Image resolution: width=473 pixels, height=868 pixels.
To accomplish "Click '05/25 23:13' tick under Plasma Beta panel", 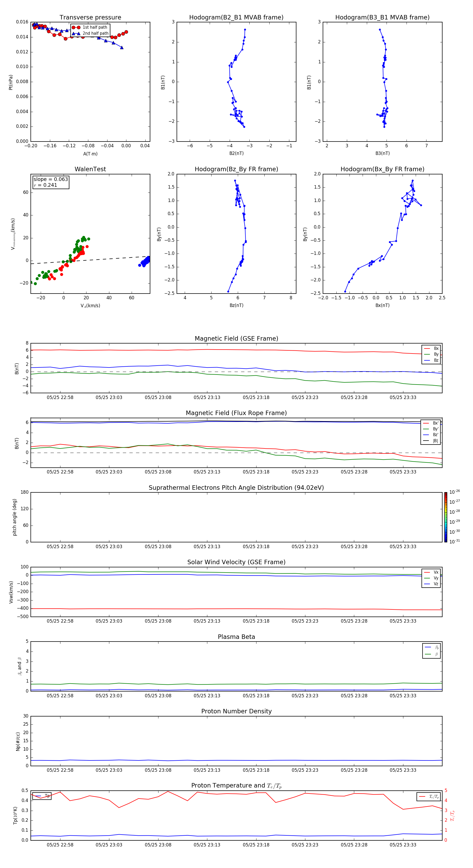I will click(x=207, y=695).
